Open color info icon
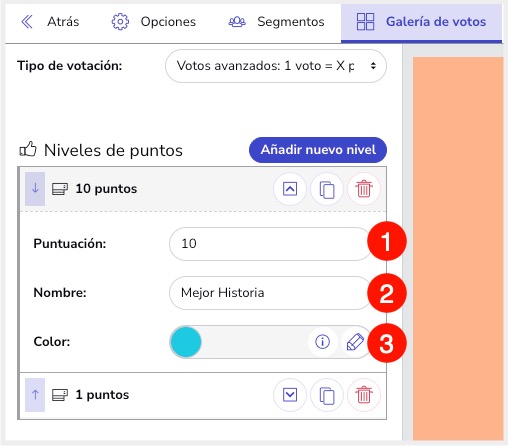The width and height of the screenshot is (508, 446). [322, 342]
